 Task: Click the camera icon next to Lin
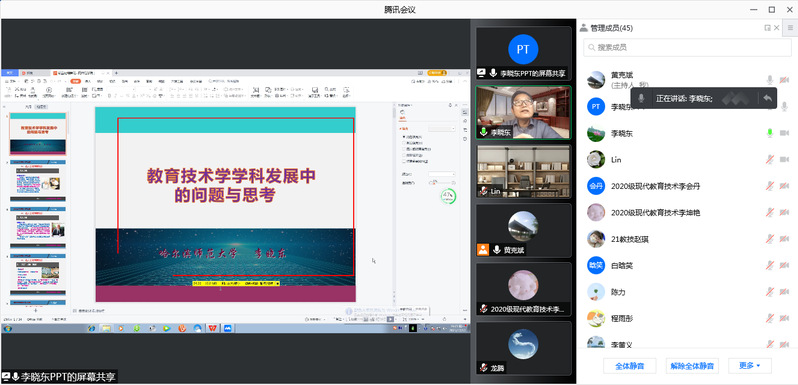[x=784, y=159]
